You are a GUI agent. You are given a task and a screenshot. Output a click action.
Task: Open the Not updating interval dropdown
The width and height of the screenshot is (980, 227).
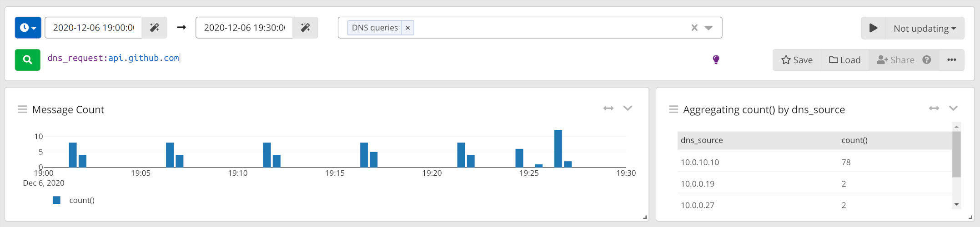925,28
